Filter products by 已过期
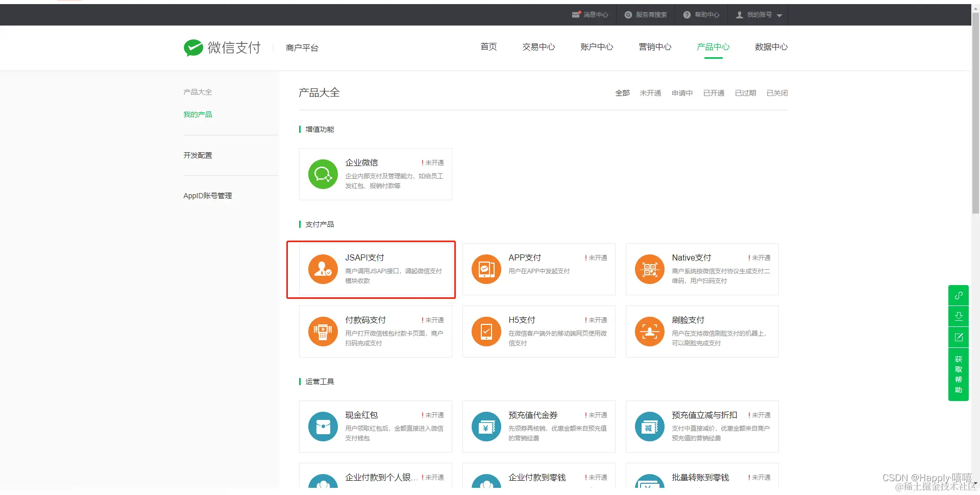The image size is (980, 495). coord(745,93)
